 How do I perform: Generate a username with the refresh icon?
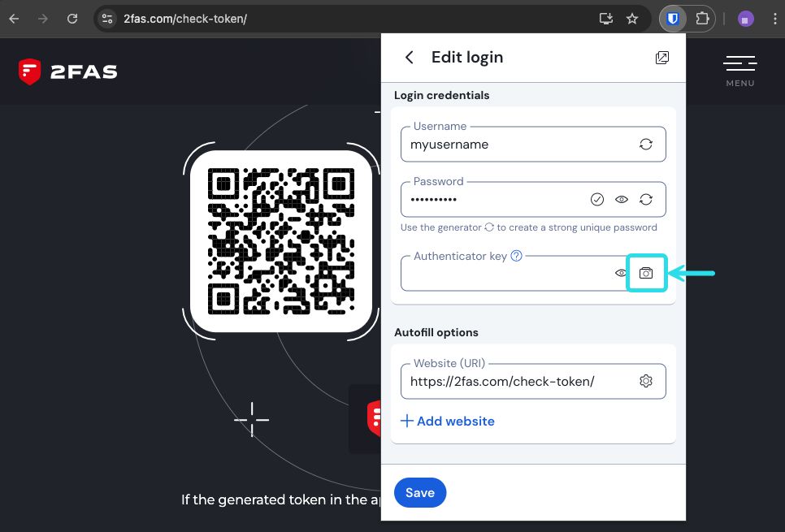(x=646, y=144)
